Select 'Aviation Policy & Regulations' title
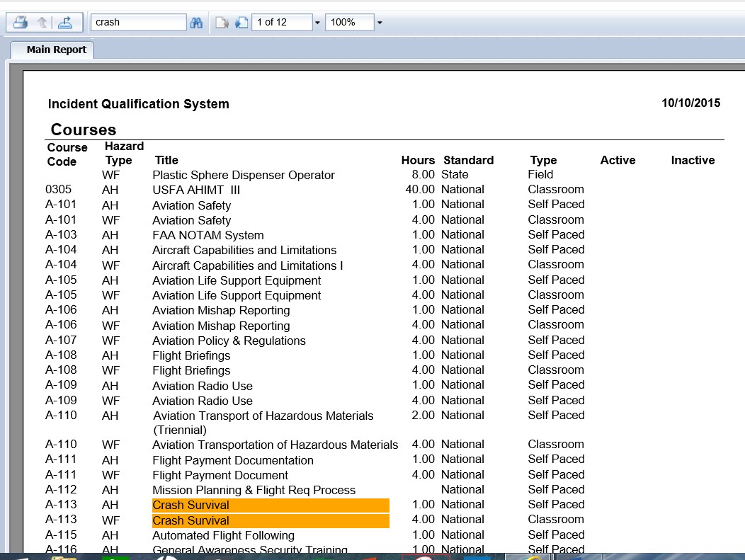Viewport: 745px width, 560px height. 229,341
